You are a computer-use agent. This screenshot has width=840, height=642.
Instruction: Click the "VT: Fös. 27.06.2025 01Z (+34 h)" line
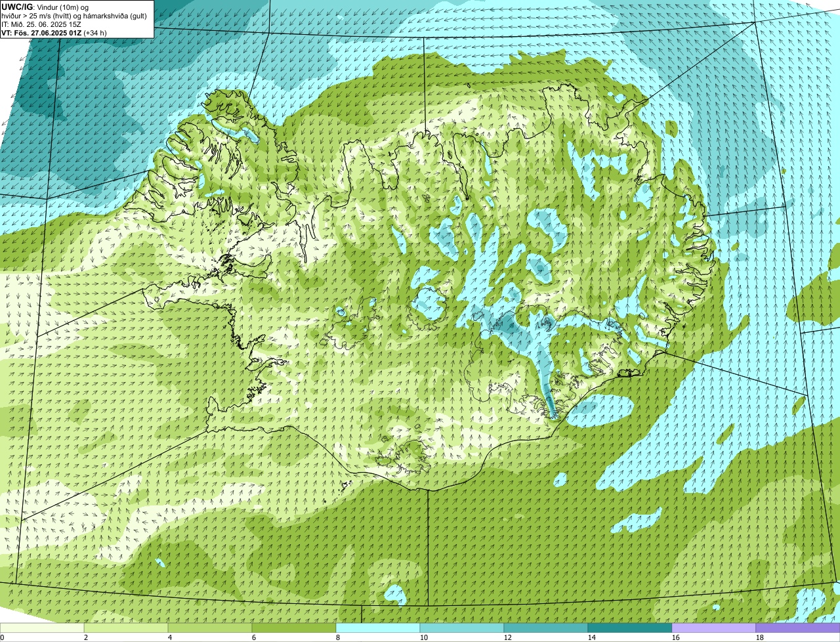(x=54, y=33)
